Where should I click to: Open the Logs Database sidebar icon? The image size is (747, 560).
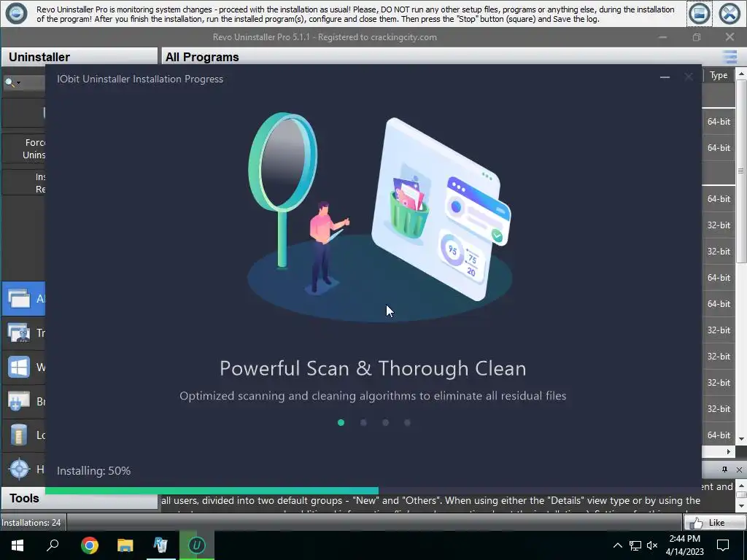click(x=19, y=435)
